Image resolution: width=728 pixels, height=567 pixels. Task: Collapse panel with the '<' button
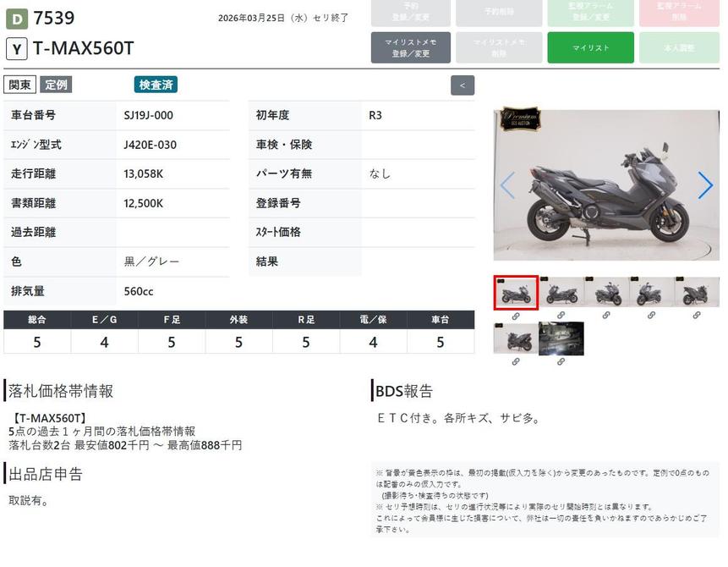pyautogui.click(x=463, y=85)
